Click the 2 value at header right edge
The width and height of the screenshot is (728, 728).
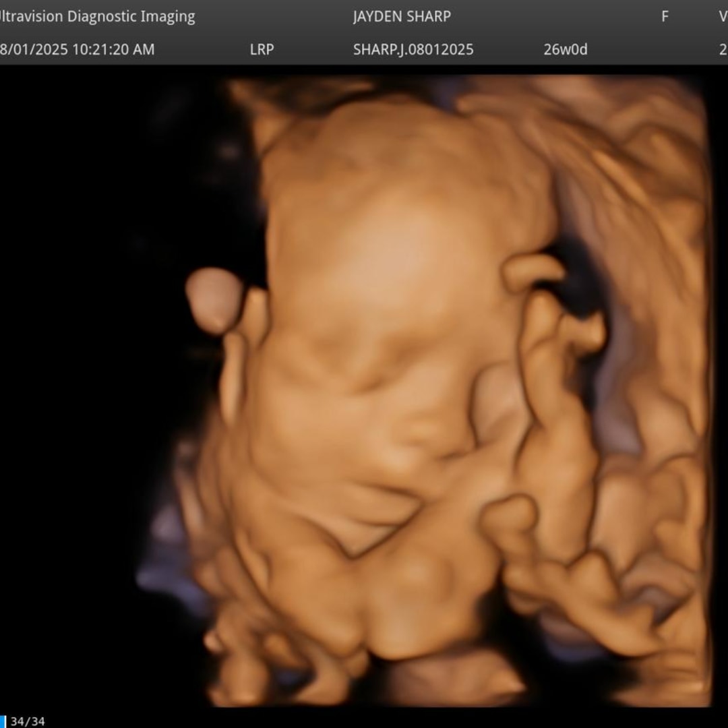[x=723, y=49]
